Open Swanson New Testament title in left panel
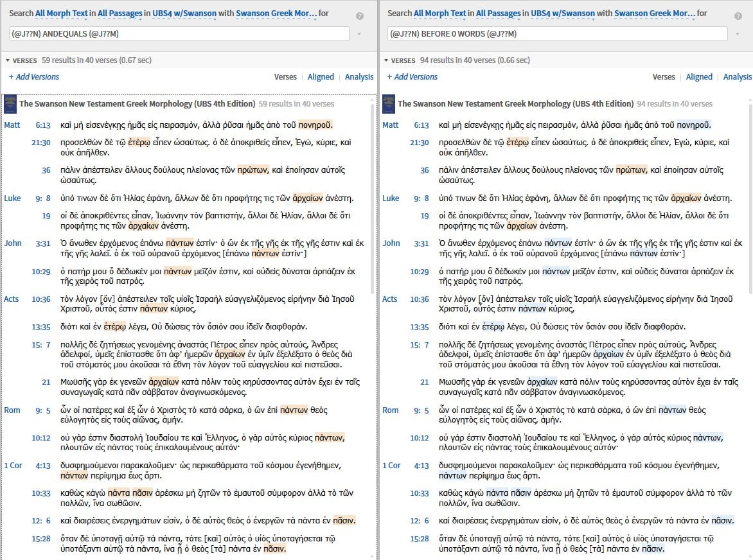753x560 pixels. click(137, 103)
